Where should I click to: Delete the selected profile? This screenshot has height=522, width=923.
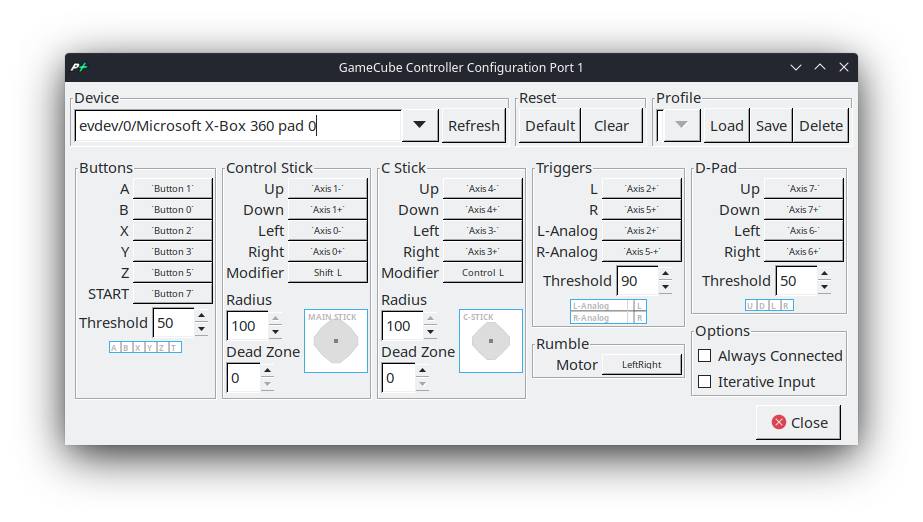[x=821, y=125]
